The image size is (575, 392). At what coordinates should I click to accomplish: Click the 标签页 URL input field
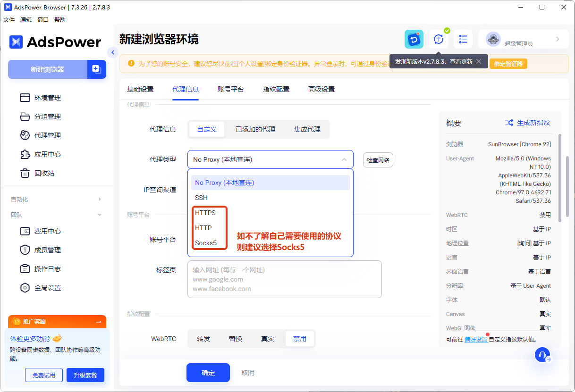pyautogui.click(x=284, y=279)
